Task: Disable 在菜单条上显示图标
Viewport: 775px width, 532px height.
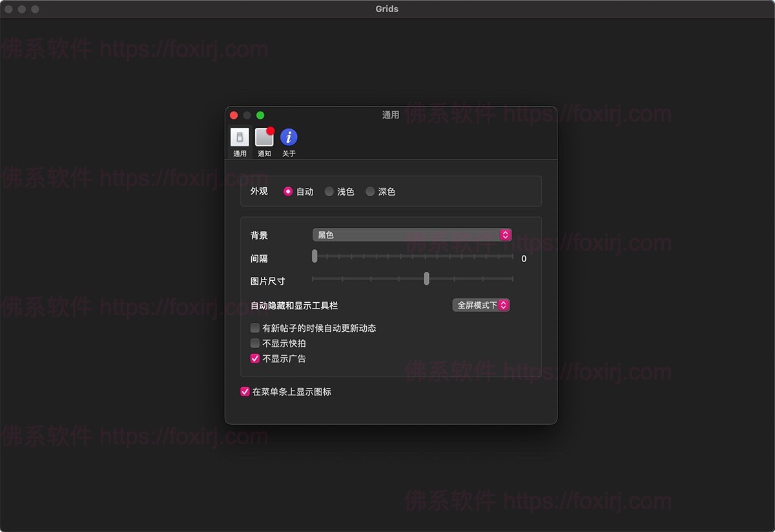Action: tap(245, 392)
